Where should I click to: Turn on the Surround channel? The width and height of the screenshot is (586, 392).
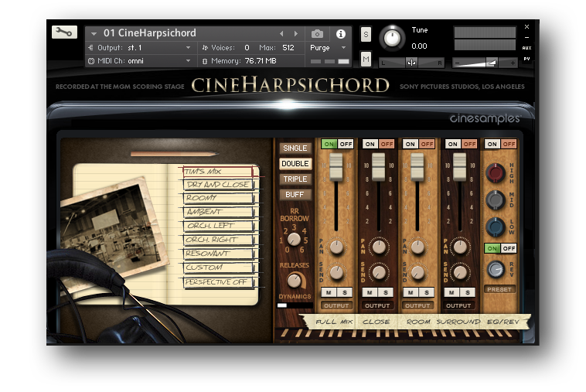coord(452,145)
